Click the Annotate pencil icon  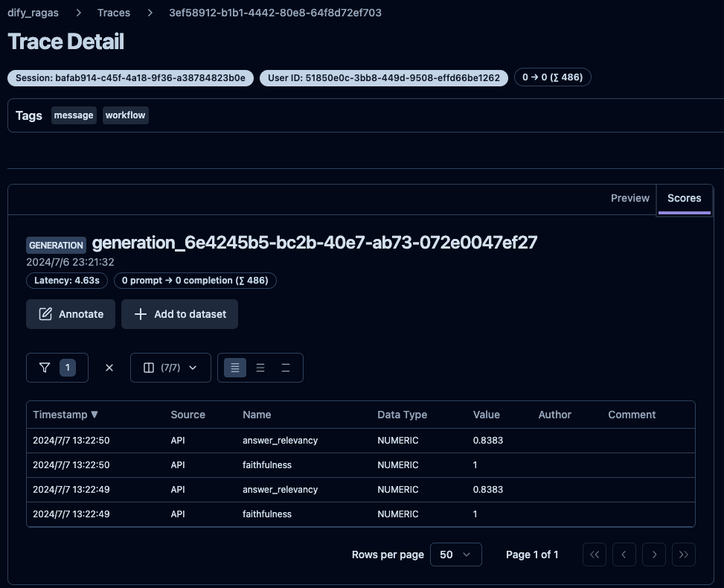point(45,313)
